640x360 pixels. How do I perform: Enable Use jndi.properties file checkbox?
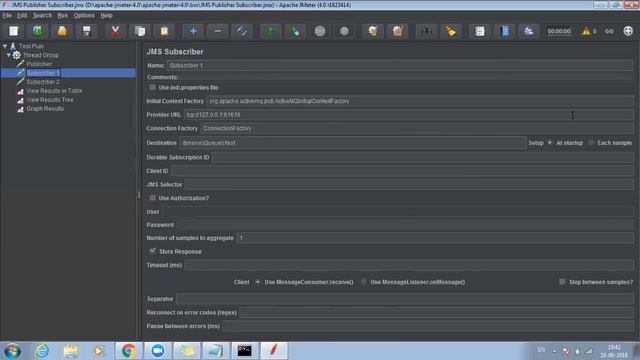[x=152, y=87]
